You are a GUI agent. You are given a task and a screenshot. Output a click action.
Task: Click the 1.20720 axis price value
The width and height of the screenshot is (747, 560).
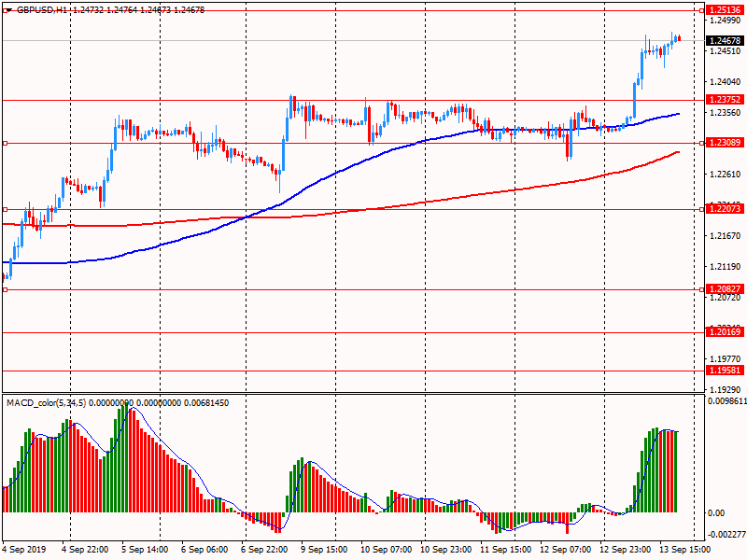point(726,298)
